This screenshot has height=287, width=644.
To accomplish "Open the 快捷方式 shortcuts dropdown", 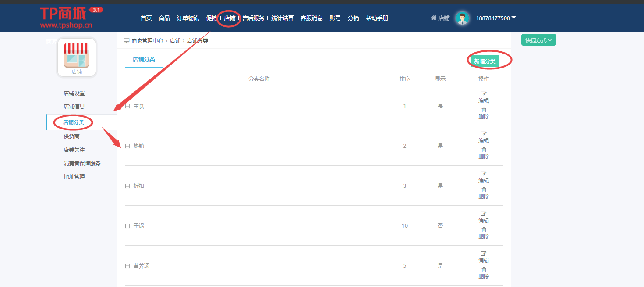I will tap(538, 40).
